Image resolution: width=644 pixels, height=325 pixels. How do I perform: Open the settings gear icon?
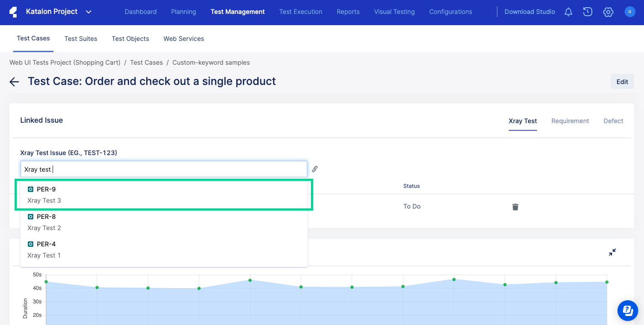[x=608, y=12]
